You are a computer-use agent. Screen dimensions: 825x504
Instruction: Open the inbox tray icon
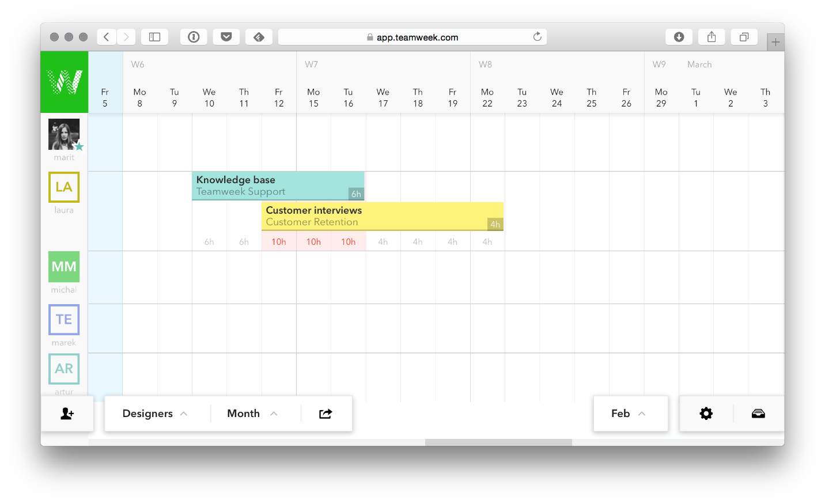coord(758,414)
